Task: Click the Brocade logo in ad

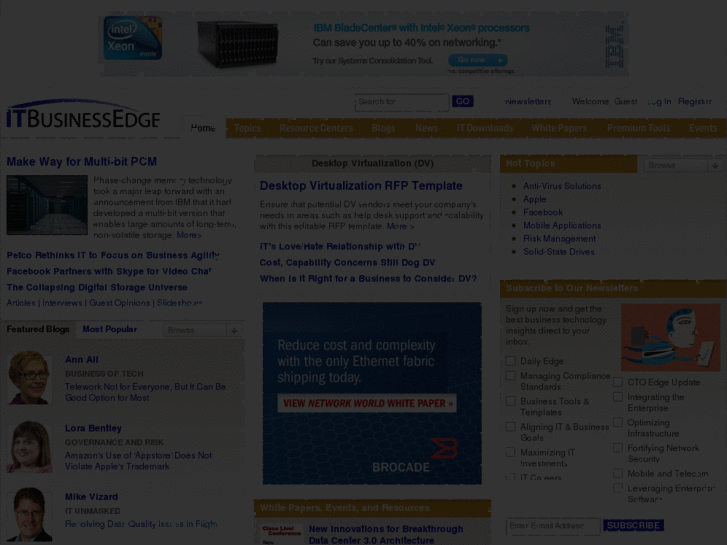Action: coord(415,456)
